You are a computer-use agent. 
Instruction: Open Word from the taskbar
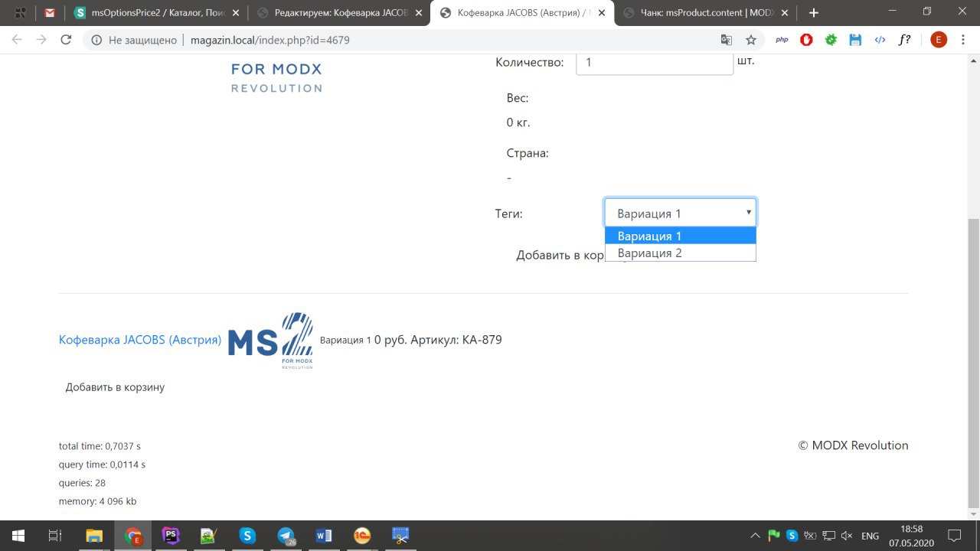click(324, 536)
